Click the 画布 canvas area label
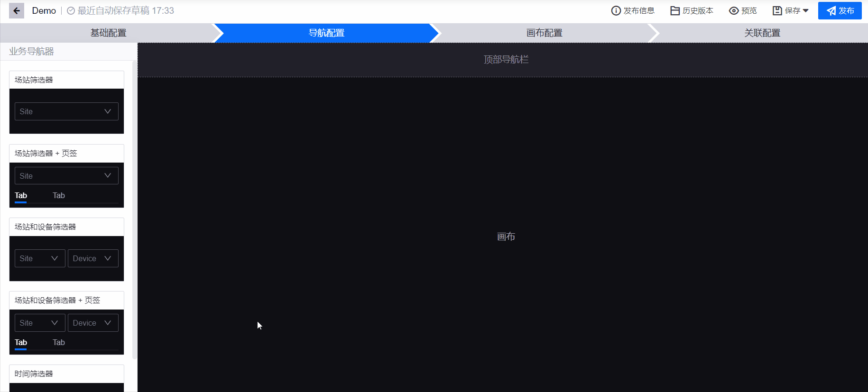This screenshot has width=868, height=392. [506, 237]
